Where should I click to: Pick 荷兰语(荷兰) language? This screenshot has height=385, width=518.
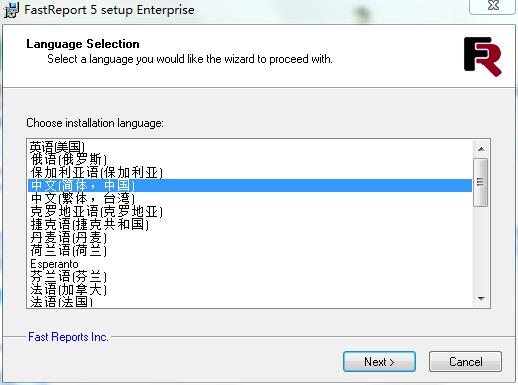point(250,250)
